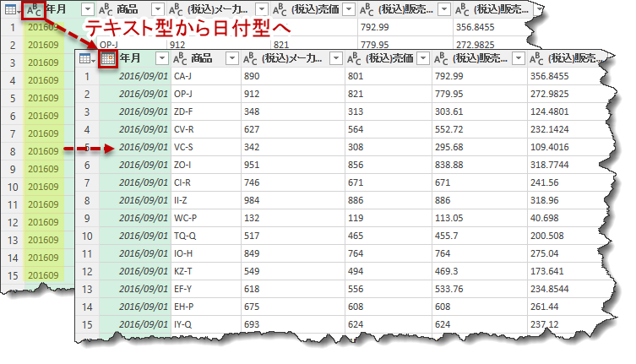Open the table menu icon of the back table

coord(12,10)
